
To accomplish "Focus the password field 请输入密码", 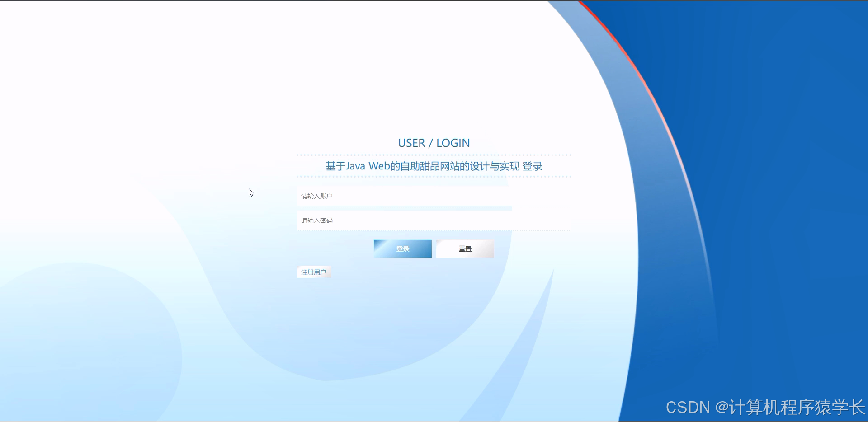I will click(434, 220).
